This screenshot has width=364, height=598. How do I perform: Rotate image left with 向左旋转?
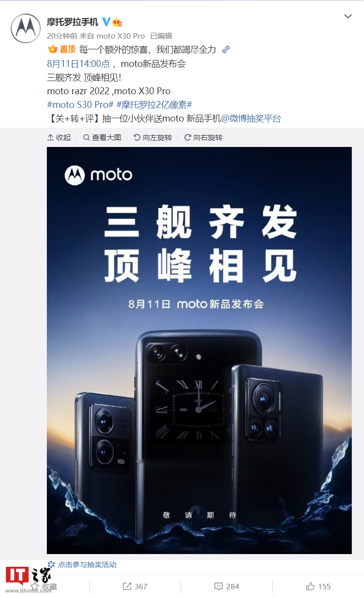tap(153, 138)
